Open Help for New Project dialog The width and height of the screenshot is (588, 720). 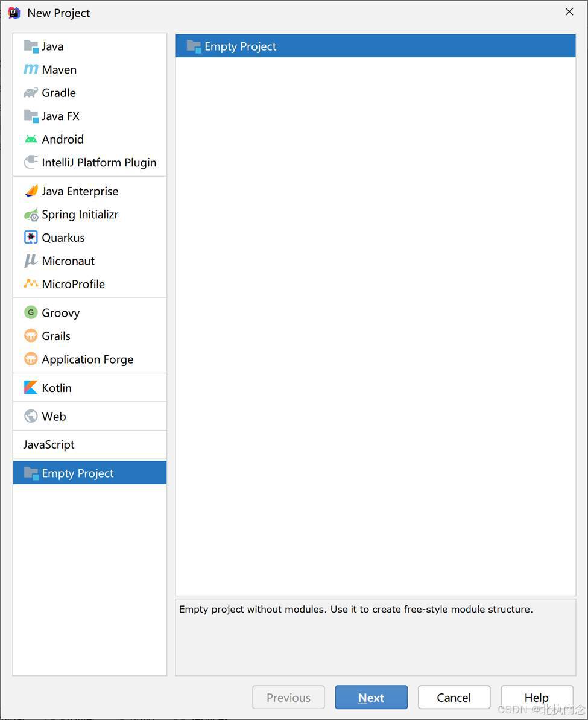[537, 698]
